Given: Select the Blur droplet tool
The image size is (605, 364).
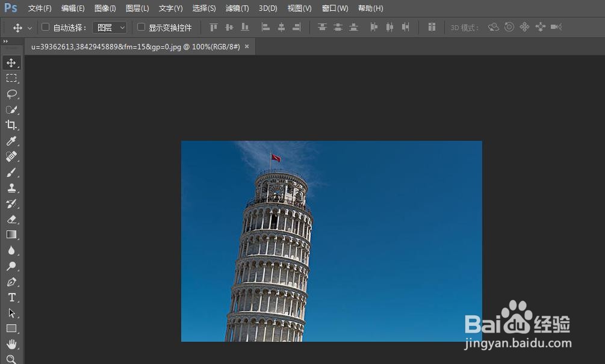Looking at the screenshot, I should [x=11, y=251].
